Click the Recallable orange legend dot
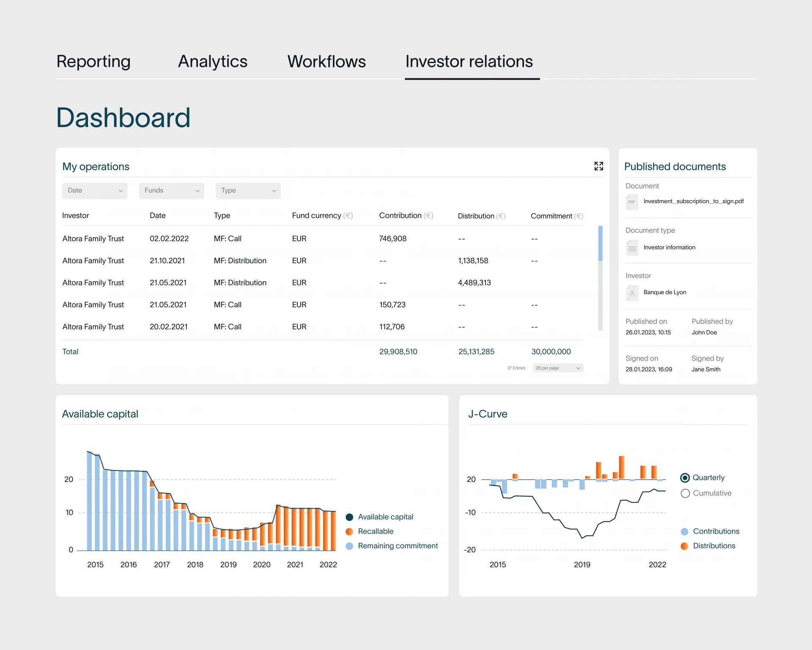Viewport: 812px width, 650px height. click(349, 532)
